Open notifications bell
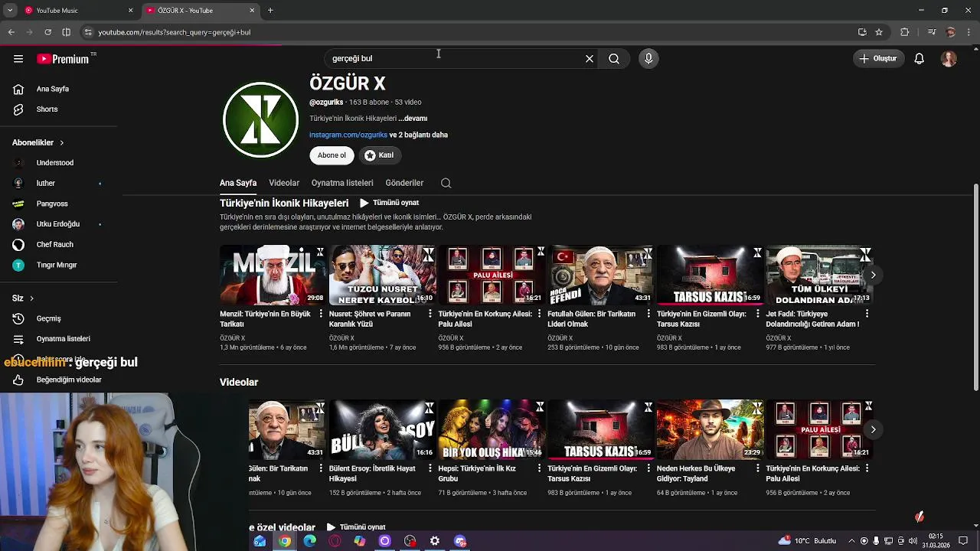 point(920,59)
